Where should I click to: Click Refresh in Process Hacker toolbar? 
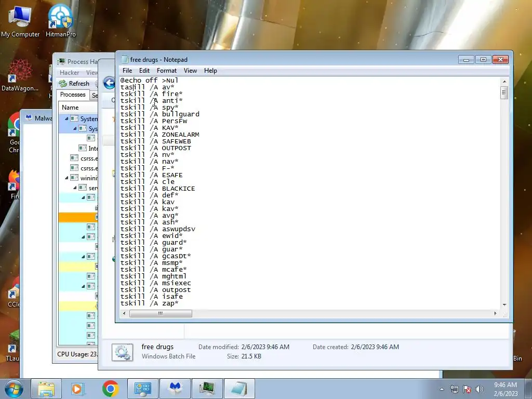point(74,84)
